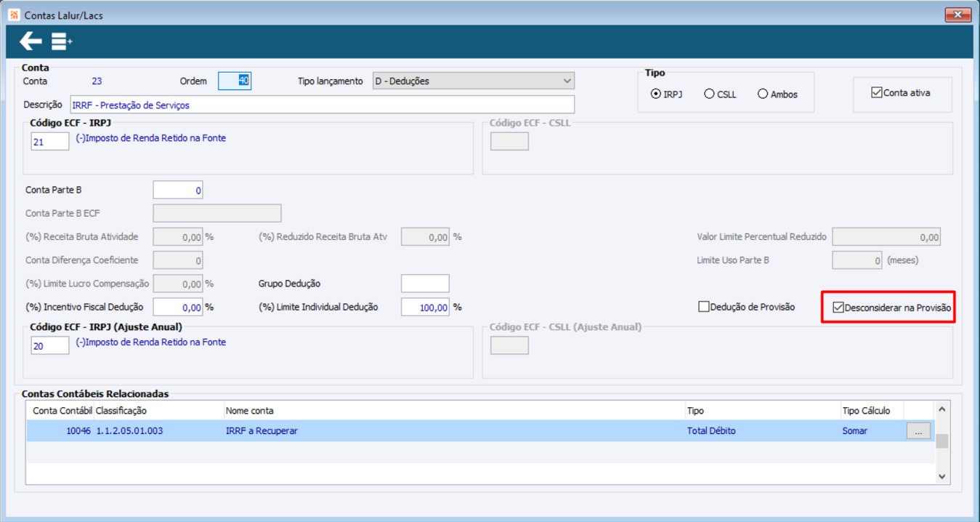Click the Grupo Dedução input field
The width and height of the screenshot is (980, 522).
(425, 284)
